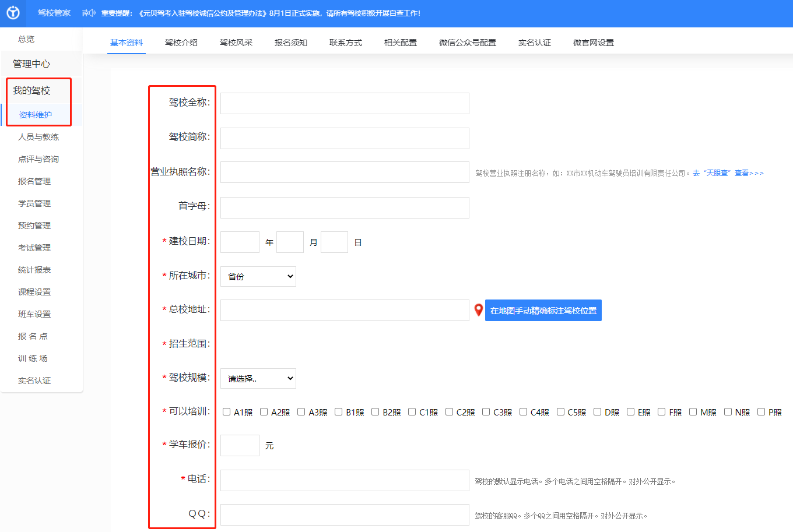Open the 微信公众号配置 tab
The width and height of the screenshot is (793, 532).
[x=467, y=43]
